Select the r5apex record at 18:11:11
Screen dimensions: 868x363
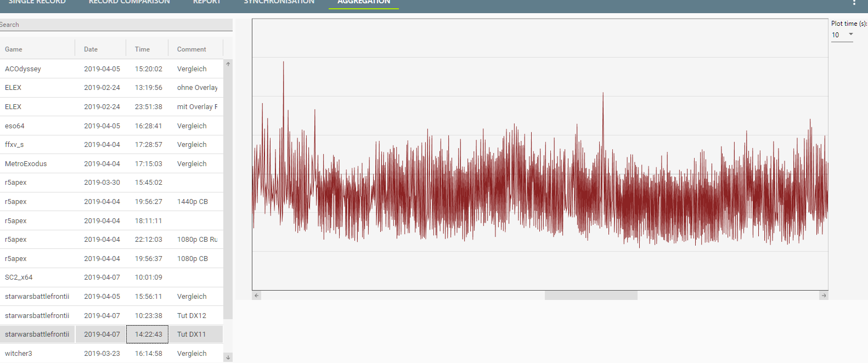pos(111,221)
